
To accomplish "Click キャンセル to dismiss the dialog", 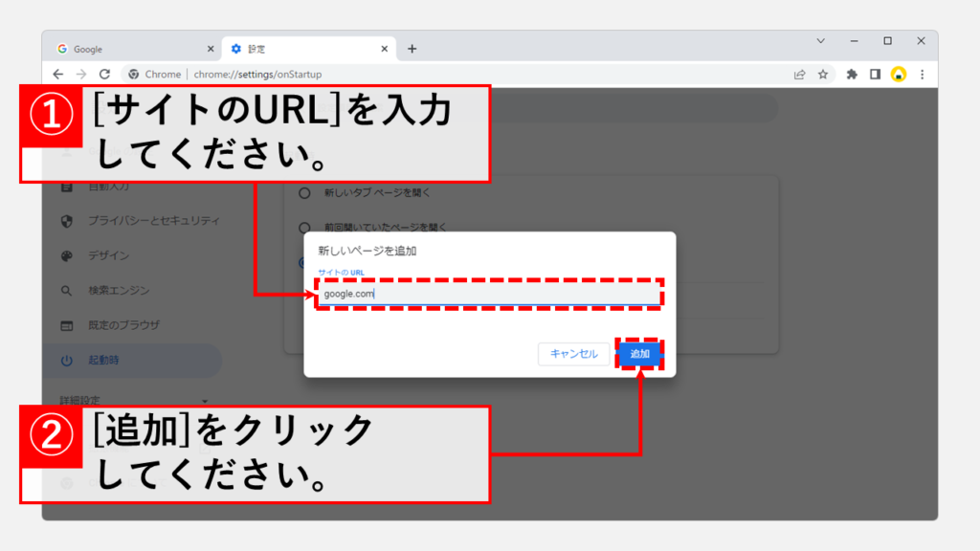I will tap(573, 354).
